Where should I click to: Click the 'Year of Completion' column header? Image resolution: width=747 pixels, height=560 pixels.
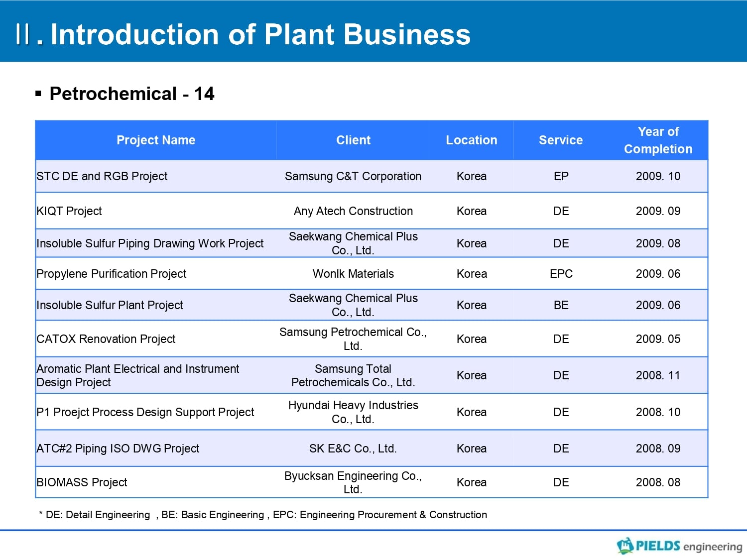click(658, 140)
